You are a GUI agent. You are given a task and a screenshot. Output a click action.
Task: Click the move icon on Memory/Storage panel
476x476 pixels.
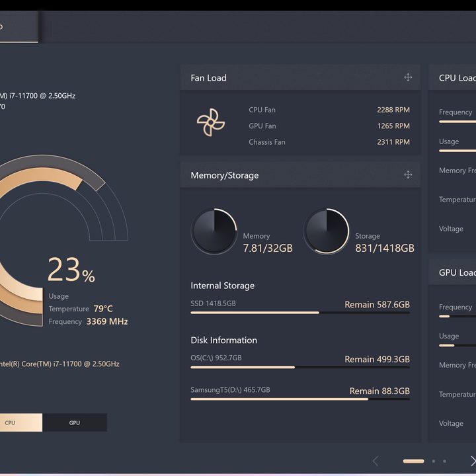[408, 175]
